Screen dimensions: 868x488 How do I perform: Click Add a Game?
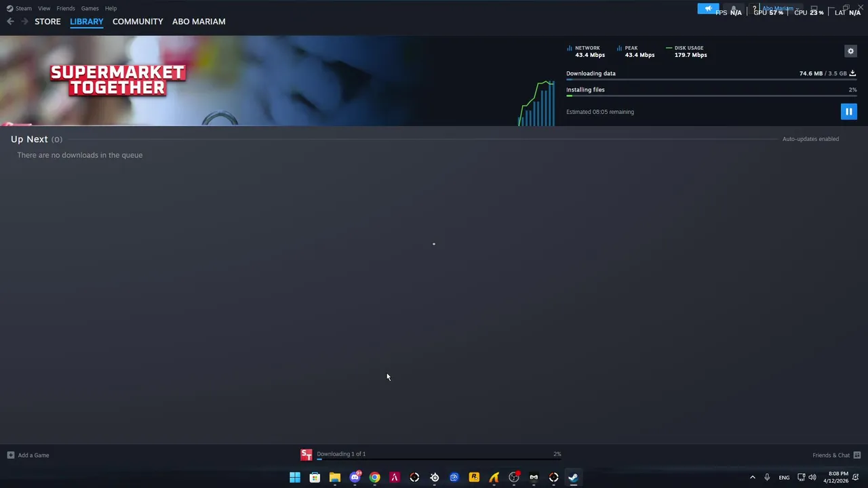(x=33, y=455)
